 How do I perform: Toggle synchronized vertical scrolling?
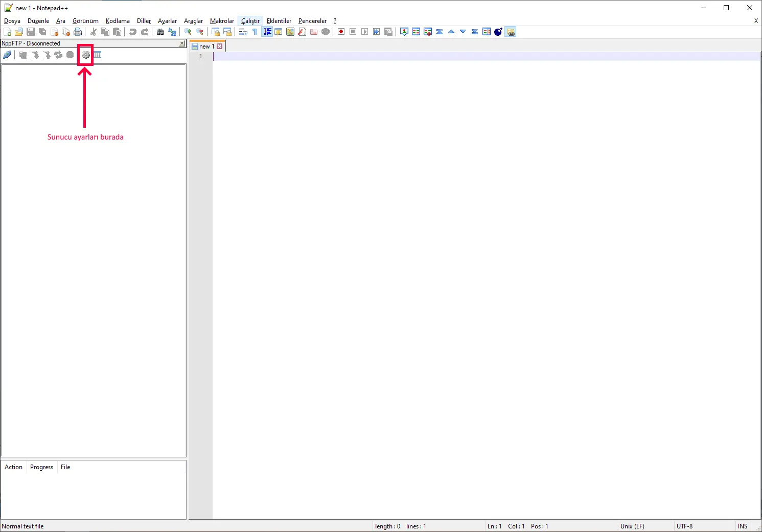[x=215, y=31]
